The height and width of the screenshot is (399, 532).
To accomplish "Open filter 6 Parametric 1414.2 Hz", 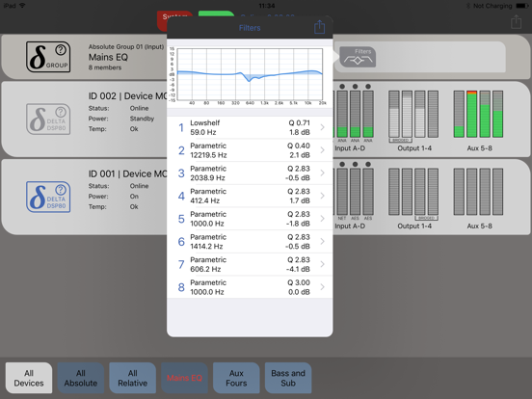I will pyautogui.click(x=250, y=241).
